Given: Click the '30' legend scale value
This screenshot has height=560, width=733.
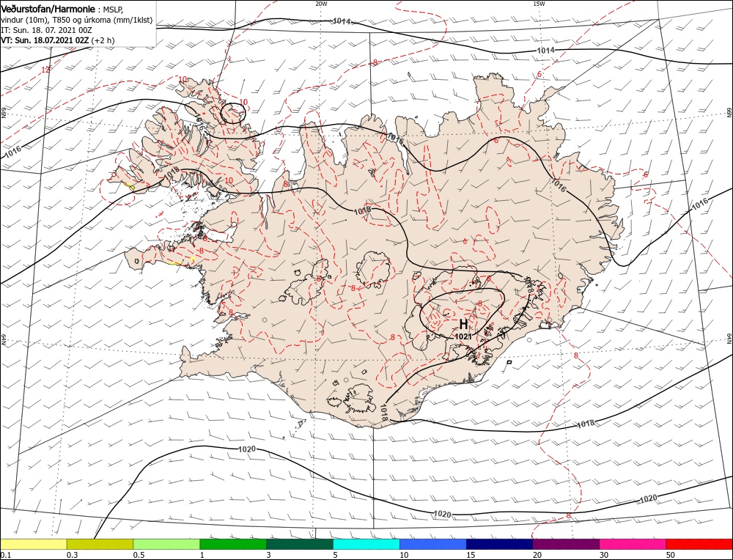Looking at the screenshot, I should click(x=604, y=555).
